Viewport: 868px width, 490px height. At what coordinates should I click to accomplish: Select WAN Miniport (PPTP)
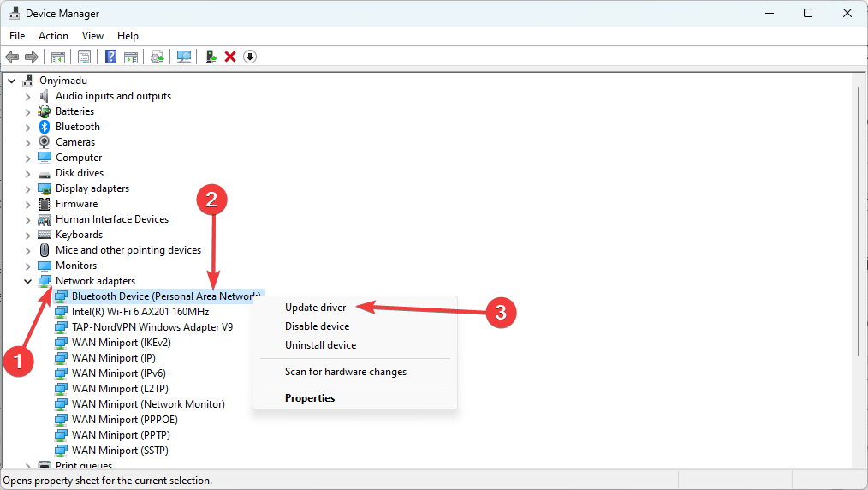(x=121, y=435)
